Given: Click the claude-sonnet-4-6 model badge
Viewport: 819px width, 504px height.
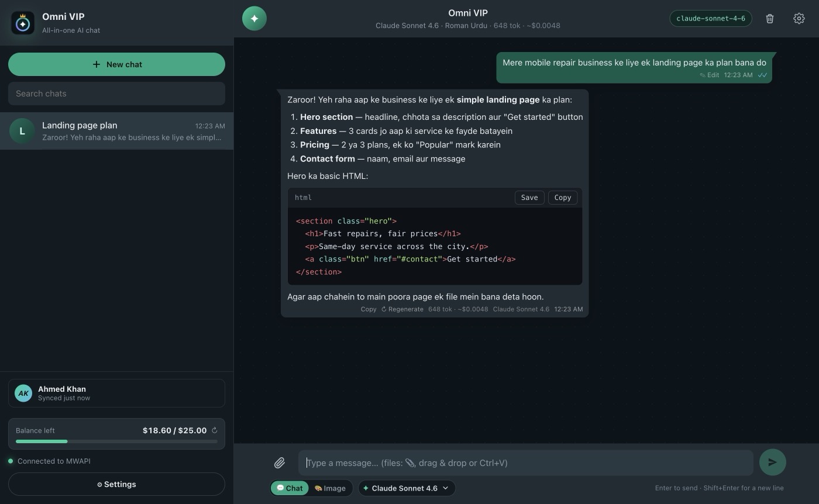Looking at the screenshot, I should point(711,18).
